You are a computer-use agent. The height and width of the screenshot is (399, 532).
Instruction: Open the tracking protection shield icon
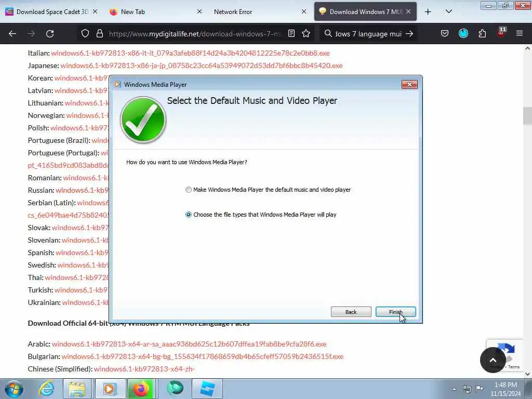tap(85, 34)
